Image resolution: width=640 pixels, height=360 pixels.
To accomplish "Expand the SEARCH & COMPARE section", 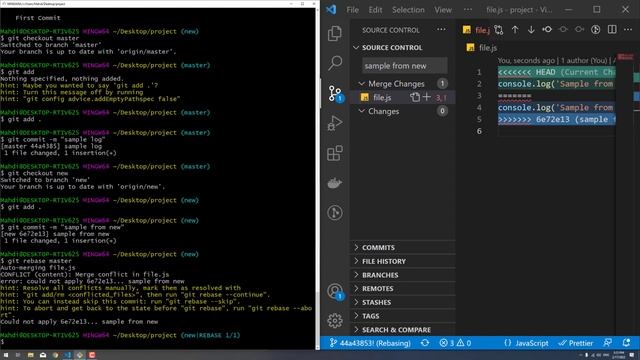I will click(402, 330).
